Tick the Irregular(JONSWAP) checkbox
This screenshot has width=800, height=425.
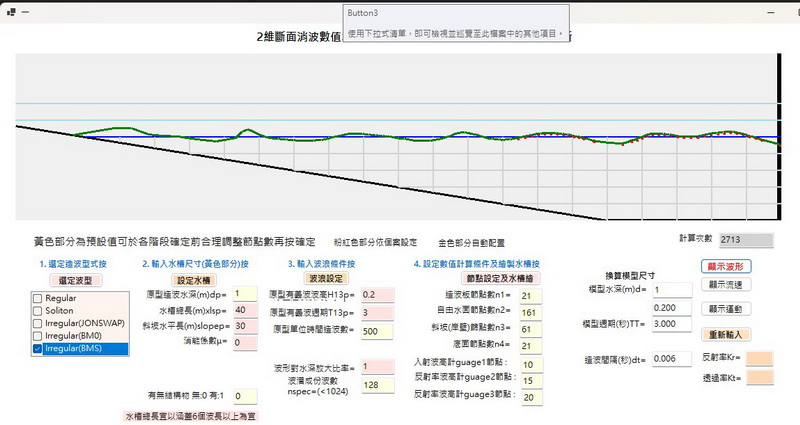point(38,323)
